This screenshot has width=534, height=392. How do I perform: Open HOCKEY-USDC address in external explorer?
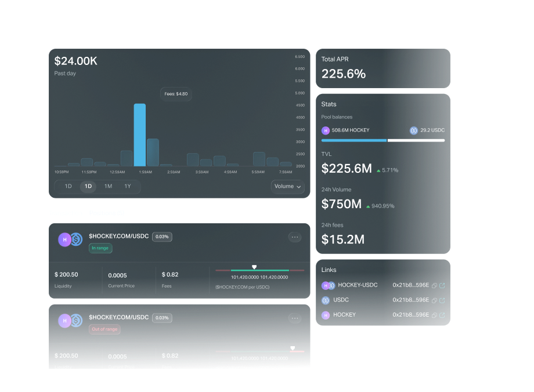click(442, 285)
